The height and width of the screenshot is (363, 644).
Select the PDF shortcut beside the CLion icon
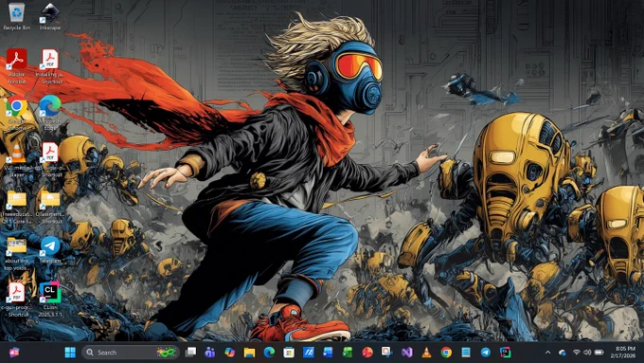coord(16,299)
